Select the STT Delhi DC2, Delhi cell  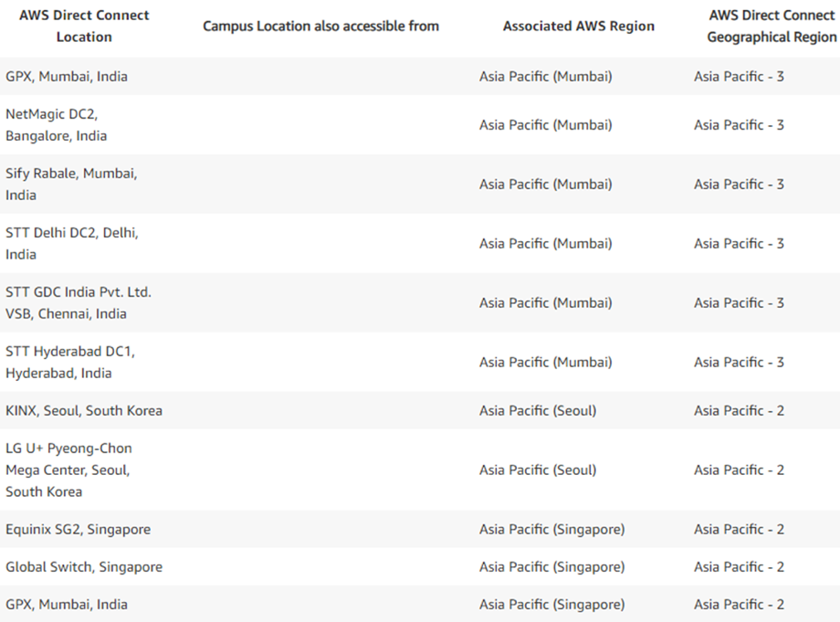72,243
